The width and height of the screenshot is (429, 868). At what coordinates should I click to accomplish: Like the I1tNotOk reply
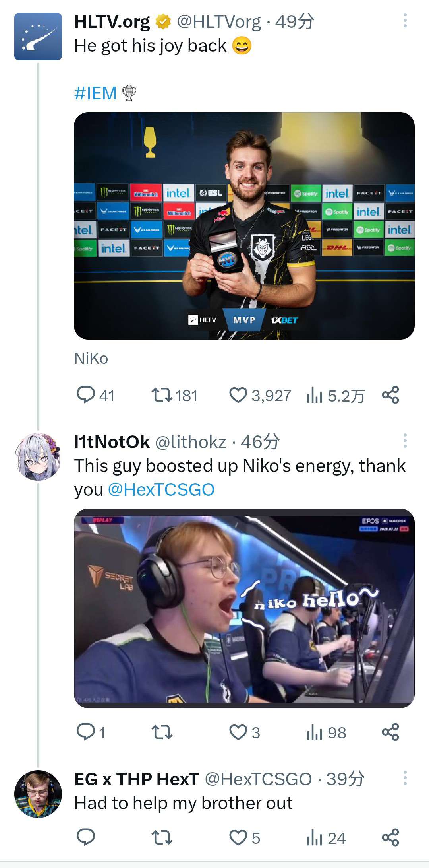point(238,732)
